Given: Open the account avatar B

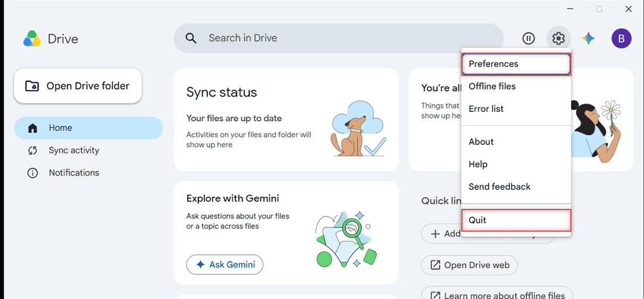Looking at the screenshot, I should click(621, 39).
